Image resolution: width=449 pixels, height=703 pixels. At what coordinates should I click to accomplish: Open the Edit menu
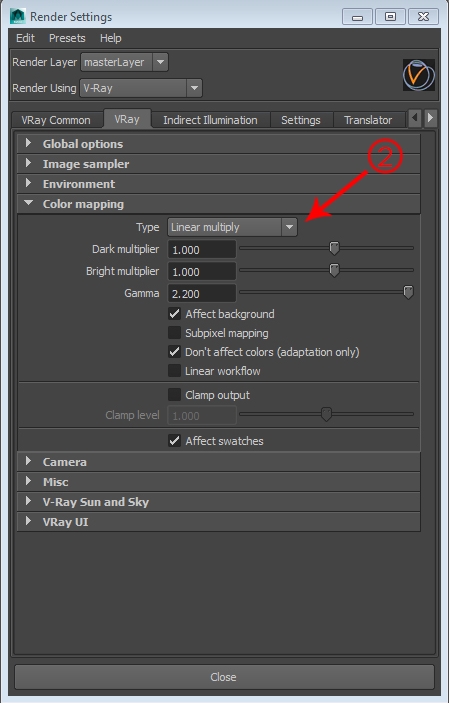point(25,38)
